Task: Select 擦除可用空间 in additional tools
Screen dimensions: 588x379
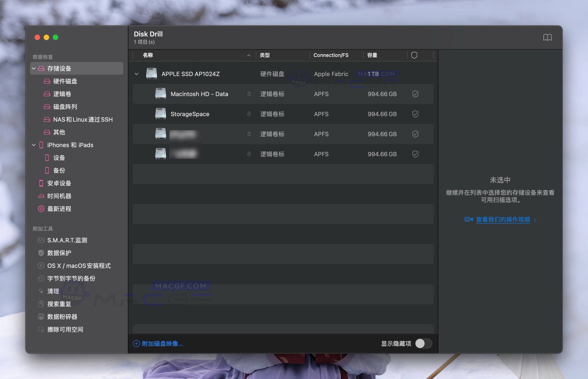Action: (65, 329)
